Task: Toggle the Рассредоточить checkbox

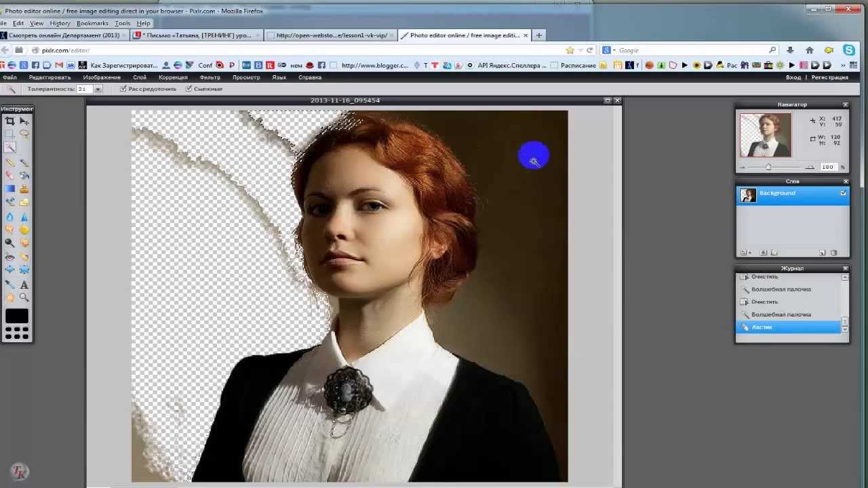Action: coord(123,89)
